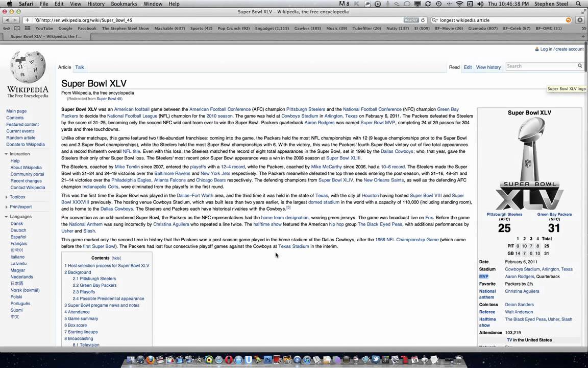Viewport: 588px width, 368px height.
Task: Open Top Sites grid icon
Action: [x=28, y=28]
